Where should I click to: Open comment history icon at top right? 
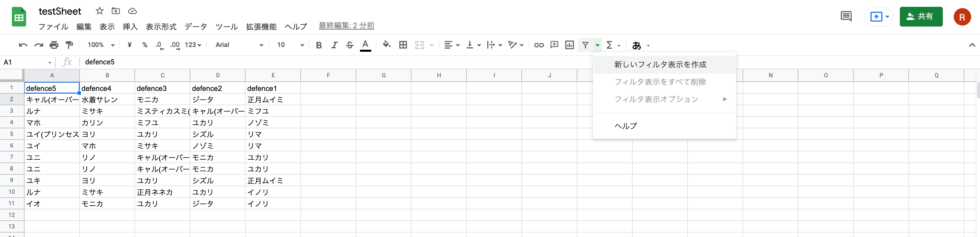point(846,17)
